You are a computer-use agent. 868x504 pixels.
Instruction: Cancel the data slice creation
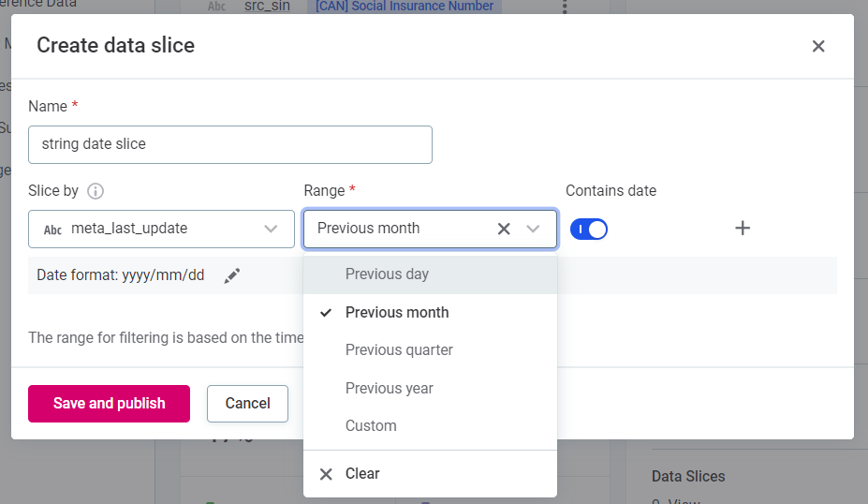tap(247, 404)
